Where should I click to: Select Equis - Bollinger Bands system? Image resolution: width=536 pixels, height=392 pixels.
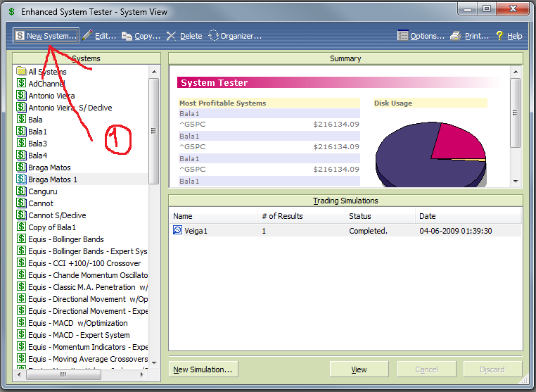coord(65,239)
